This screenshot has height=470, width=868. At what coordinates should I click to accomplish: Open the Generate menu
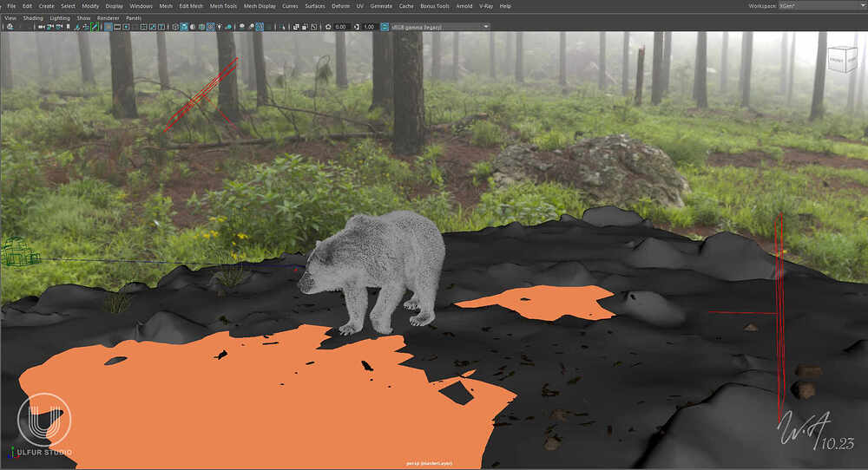tap(381, 6)
